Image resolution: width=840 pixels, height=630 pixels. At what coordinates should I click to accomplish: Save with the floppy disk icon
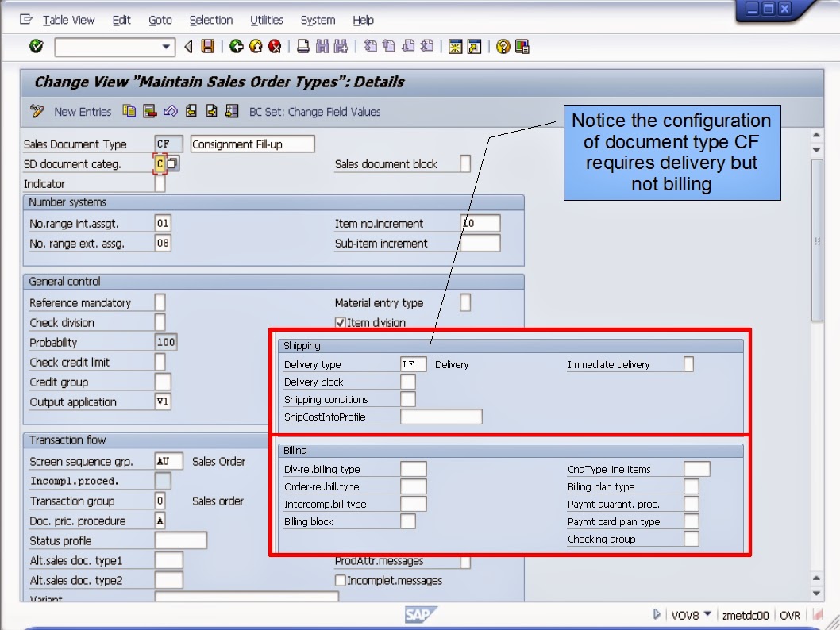pos(208,47)
